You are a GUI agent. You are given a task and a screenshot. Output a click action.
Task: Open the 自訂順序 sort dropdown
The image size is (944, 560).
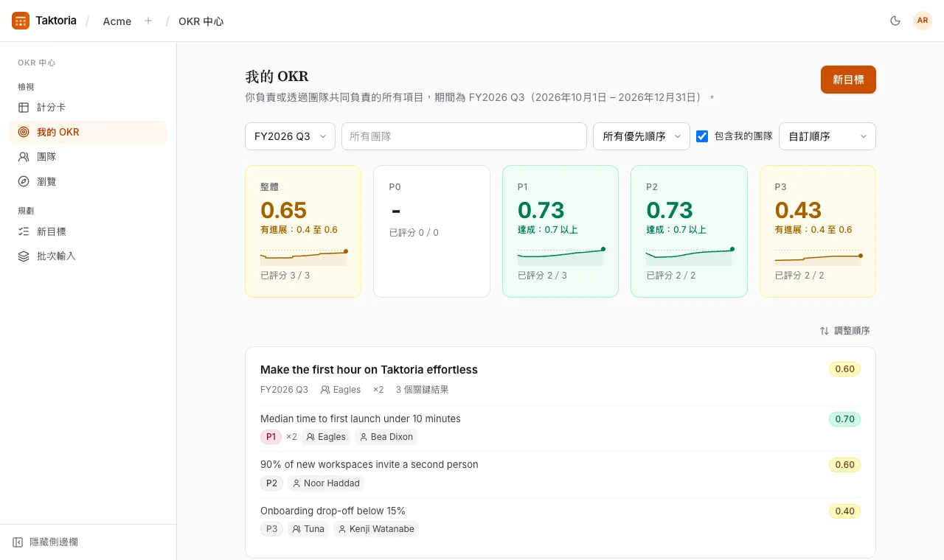click(x=827, y=136)
